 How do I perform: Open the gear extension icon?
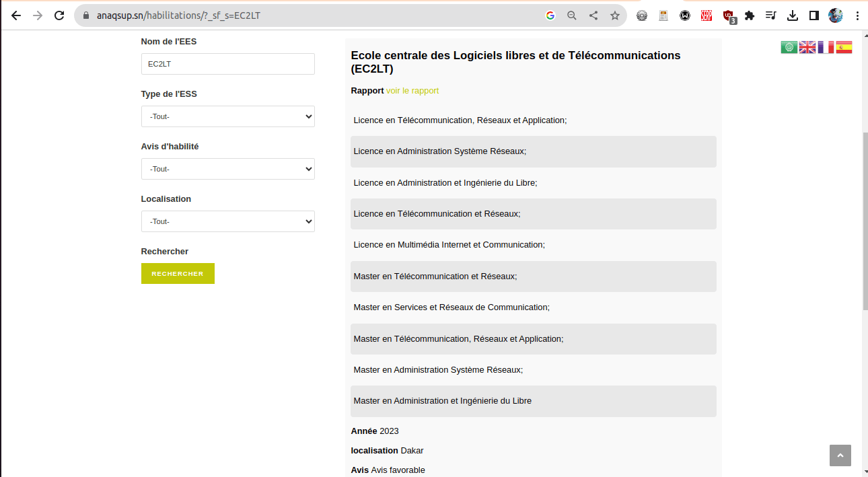pyautogui.click(x=642, y=15)
